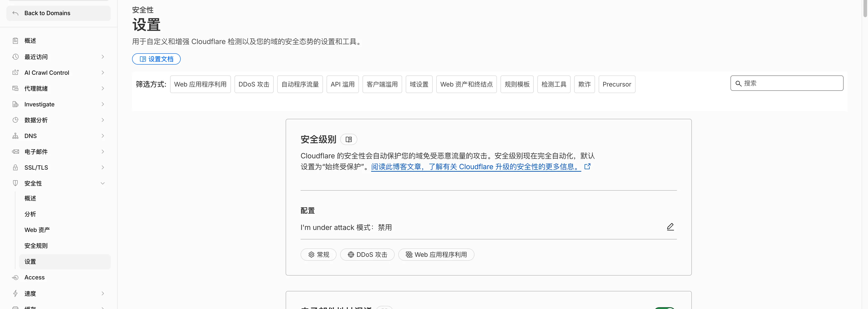Screen dimensions: 868x309
Task: Click the 电子邮件 envelope icon
Action: pos(15,152)
